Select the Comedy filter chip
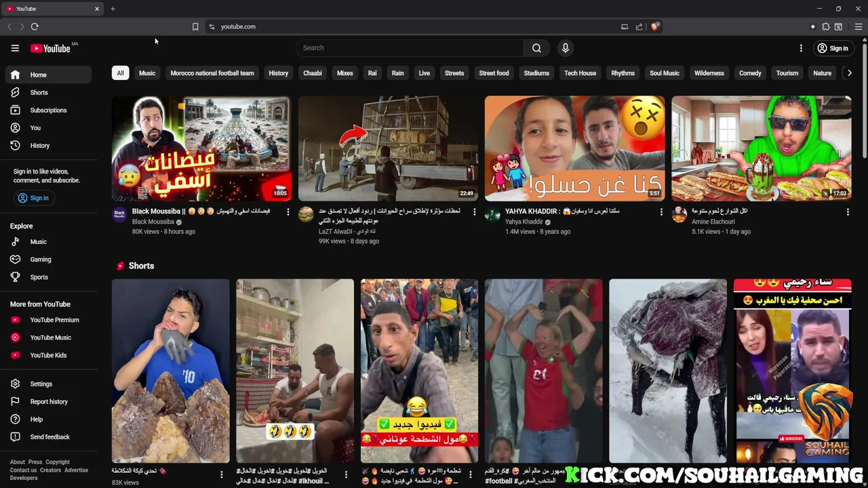The image size is (868, 488). (750, 73)
